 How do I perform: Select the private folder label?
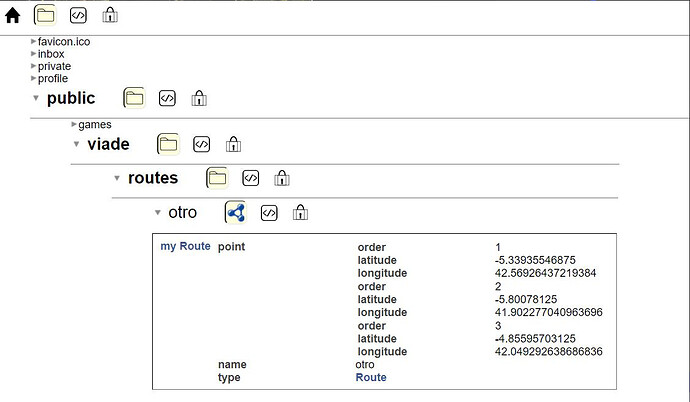(x=54, y=66)
